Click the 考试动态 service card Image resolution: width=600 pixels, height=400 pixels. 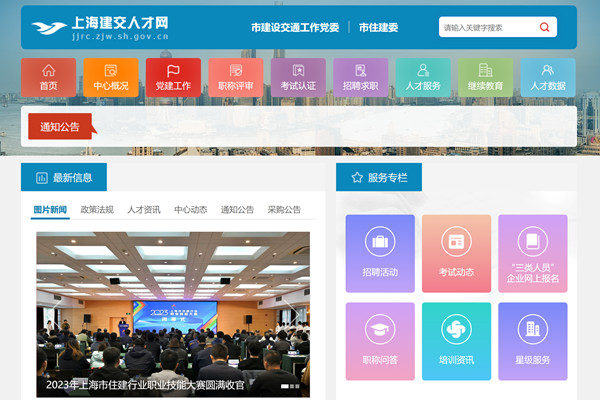point(456,253)
